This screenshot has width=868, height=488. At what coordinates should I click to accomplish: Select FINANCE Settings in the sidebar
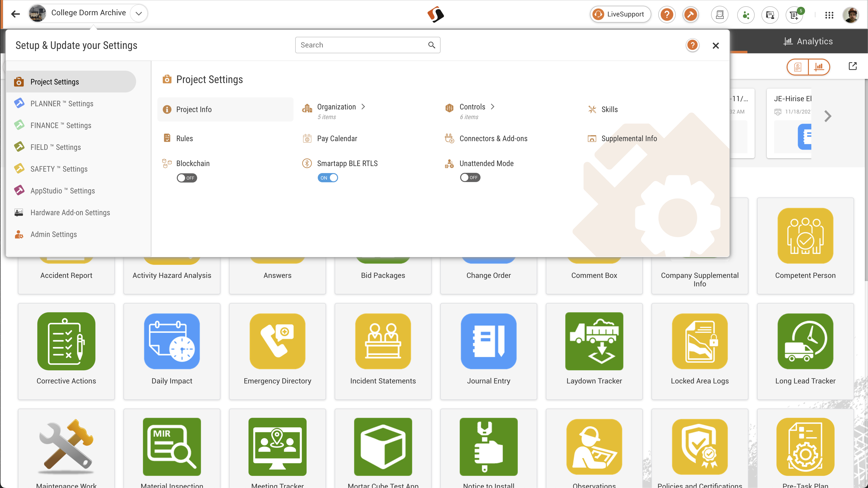[61, 125]
